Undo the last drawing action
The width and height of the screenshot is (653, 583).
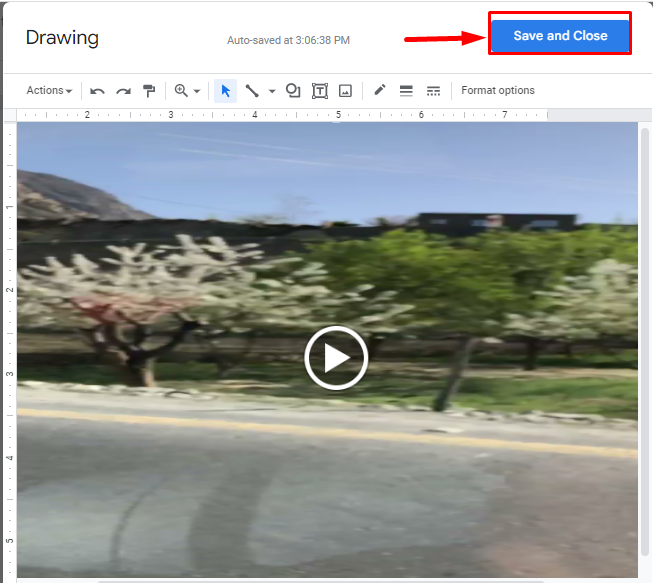click(97, 91)
